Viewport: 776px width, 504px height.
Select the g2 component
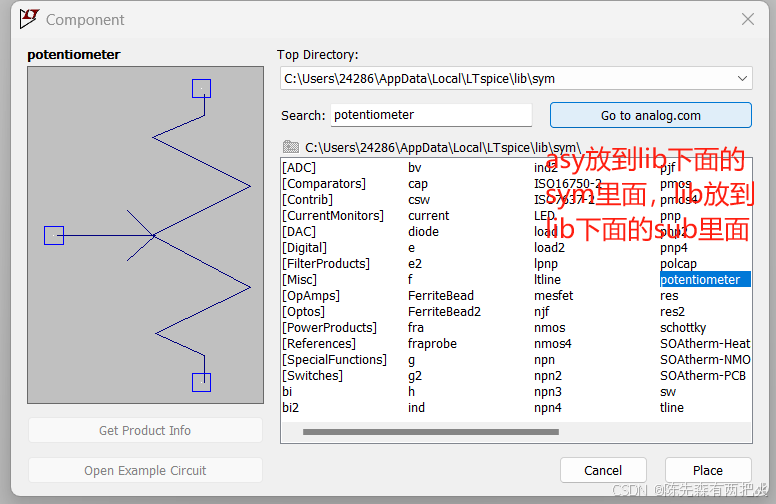coord(415,376)
